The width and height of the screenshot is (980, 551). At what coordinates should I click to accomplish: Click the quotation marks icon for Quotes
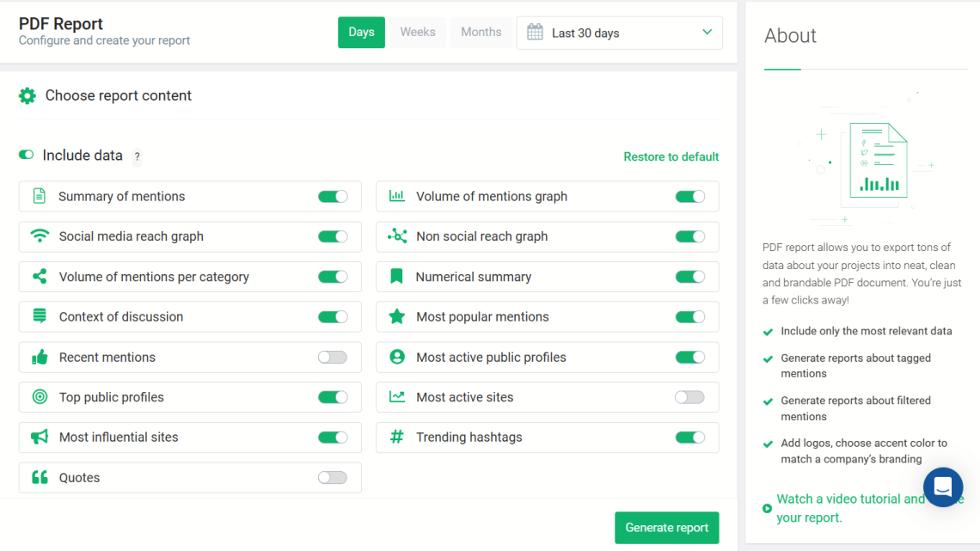point(40,478)
